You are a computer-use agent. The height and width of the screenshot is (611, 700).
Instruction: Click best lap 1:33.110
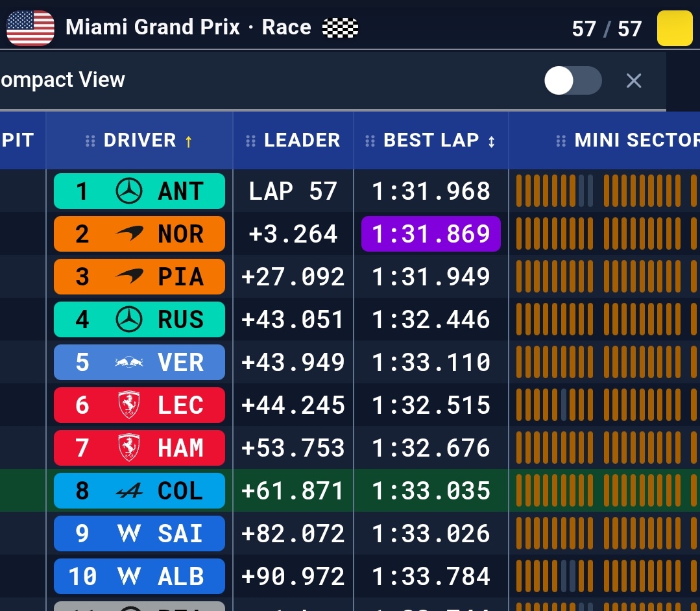(x=431, y=363)
